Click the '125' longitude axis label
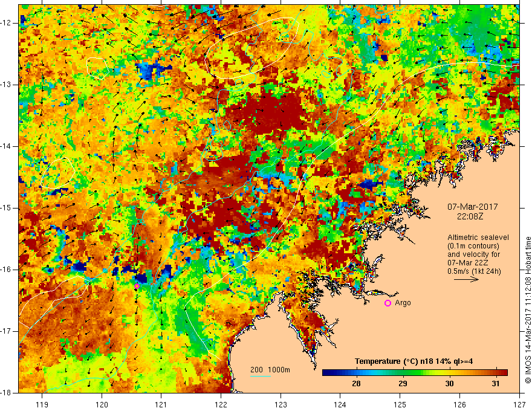Screen dimensions: 532x411 coord(400,404)
